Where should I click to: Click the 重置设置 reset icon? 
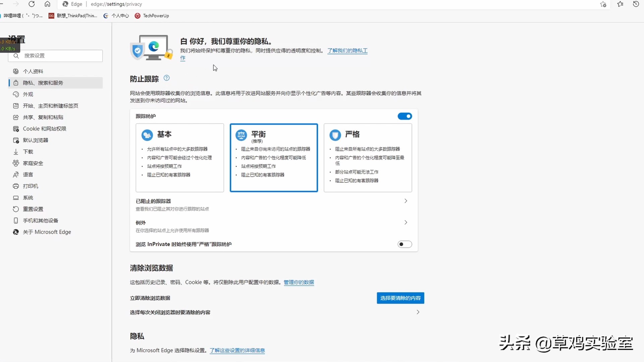(16, 209)
